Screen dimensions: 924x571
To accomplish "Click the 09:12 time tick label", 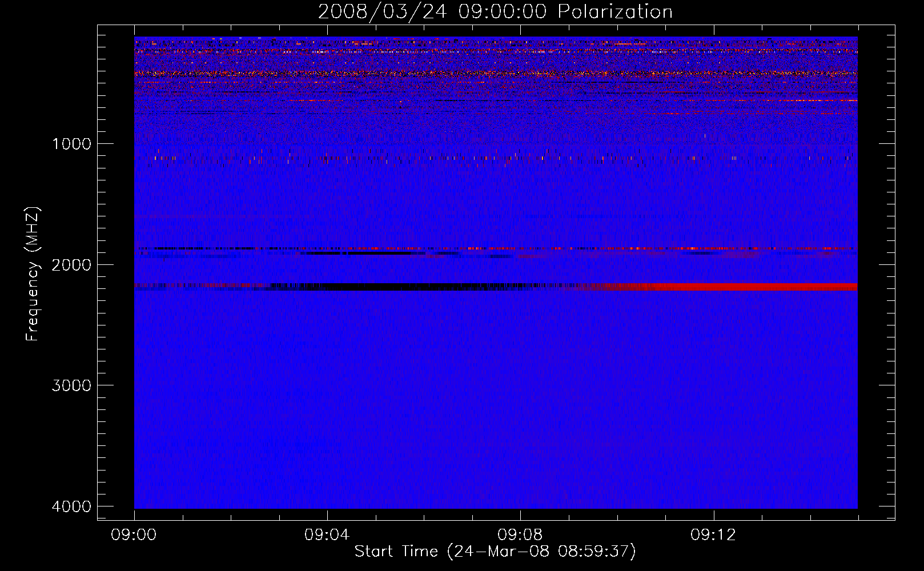I will 713,535.
